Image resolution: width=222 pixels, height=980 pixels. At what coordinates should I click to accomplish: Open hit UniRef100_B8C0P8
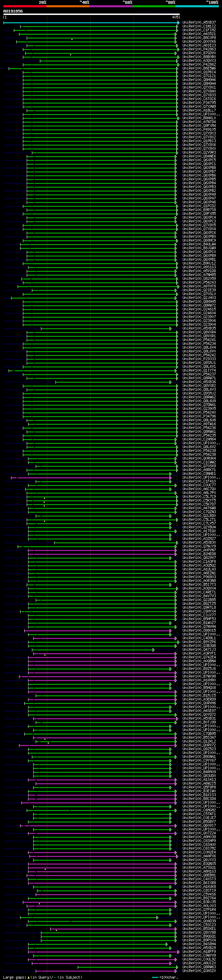coord(199,38)
